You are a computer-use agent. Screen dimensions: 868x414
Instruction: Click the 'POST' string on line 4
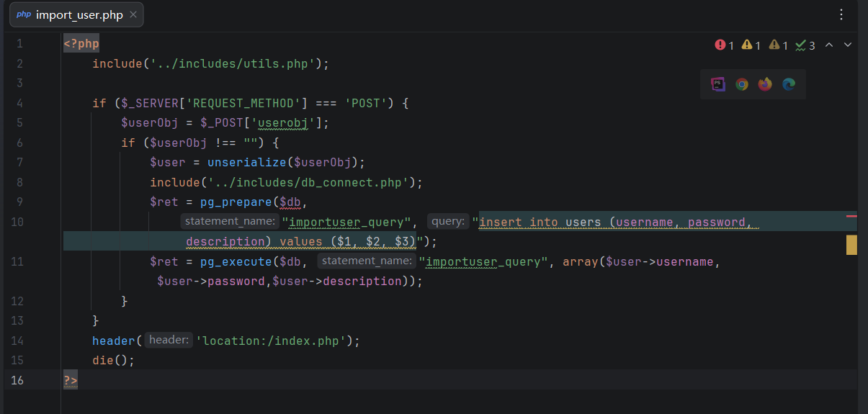[366, 103]
